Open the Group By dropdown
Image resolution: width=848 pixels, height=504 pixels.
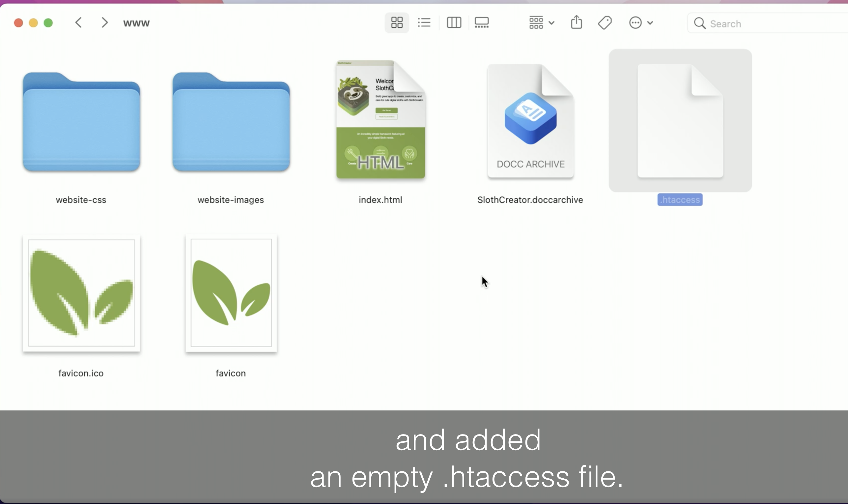pyautogui.click(x=542, y=23)
